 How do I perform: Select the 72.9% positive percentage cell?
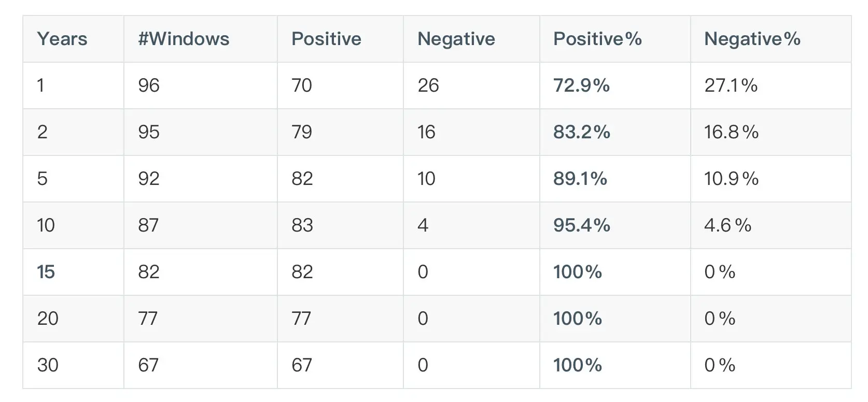[x=581, y=85]
